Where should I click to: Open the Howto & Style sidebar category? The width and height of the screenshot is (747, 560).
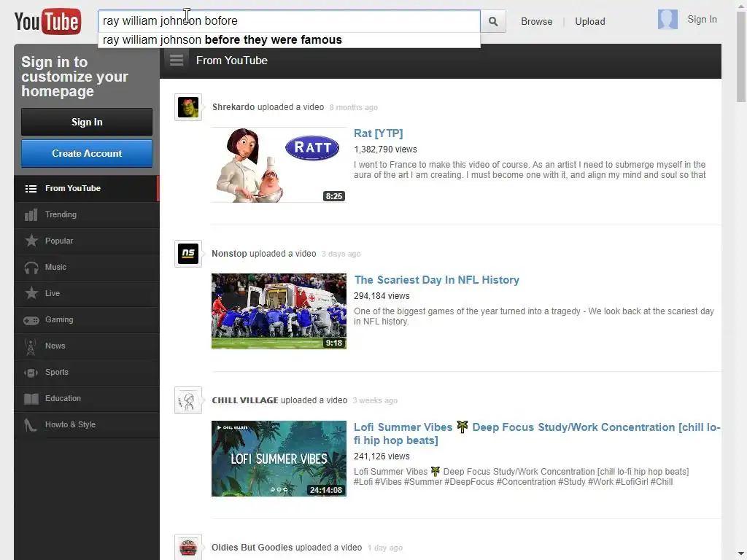click(87, 424)
